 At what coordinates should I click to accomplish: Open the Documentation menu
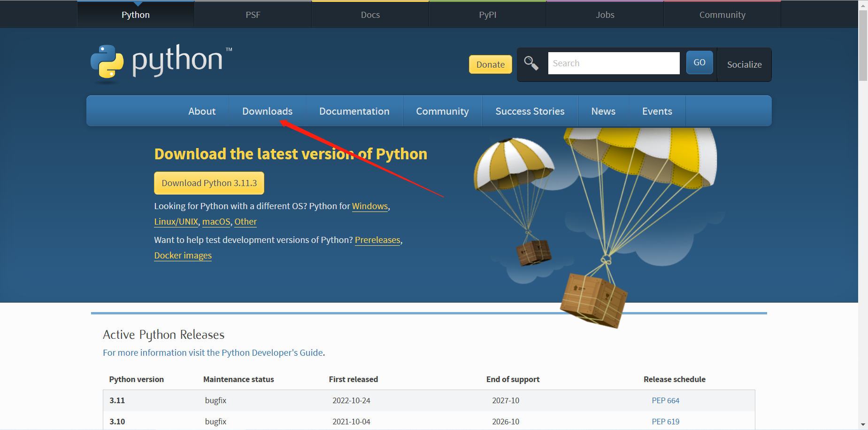coord(354,111)
